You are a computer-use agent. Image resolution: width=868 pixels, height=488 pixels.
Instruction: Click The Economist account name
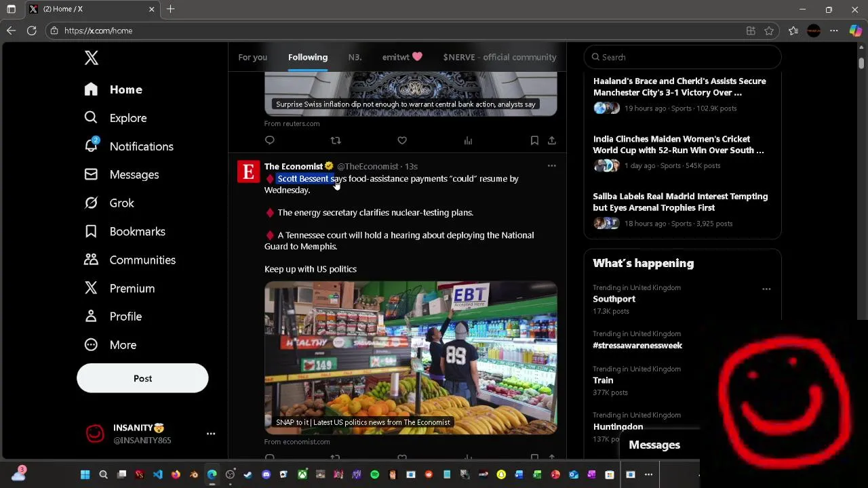point(294,166)
